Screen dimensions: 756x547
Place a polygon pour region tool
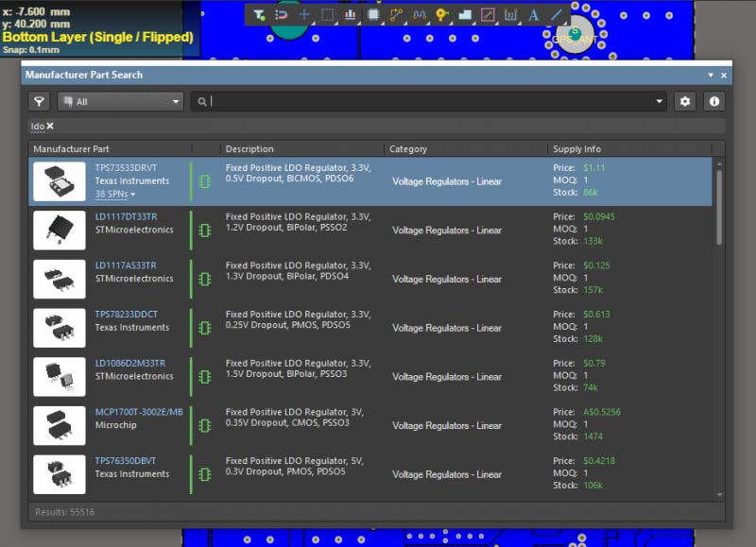click(465, 15)
